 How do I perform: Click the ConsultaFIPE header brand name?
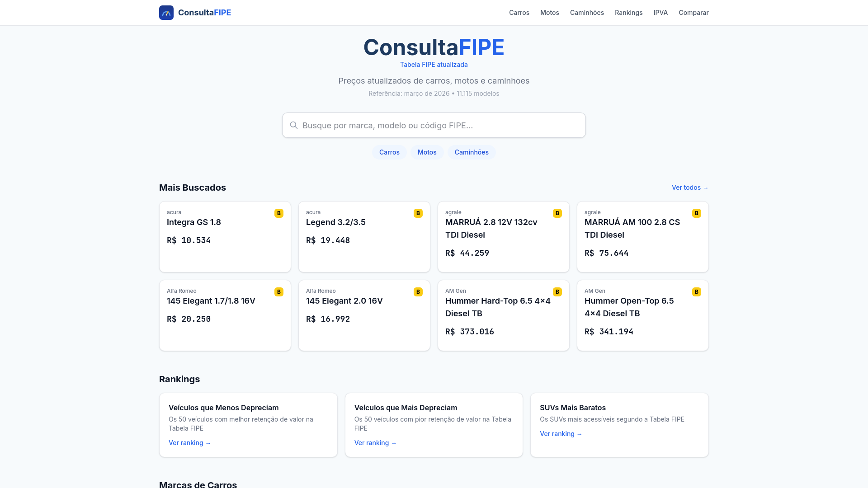(204, 13)
